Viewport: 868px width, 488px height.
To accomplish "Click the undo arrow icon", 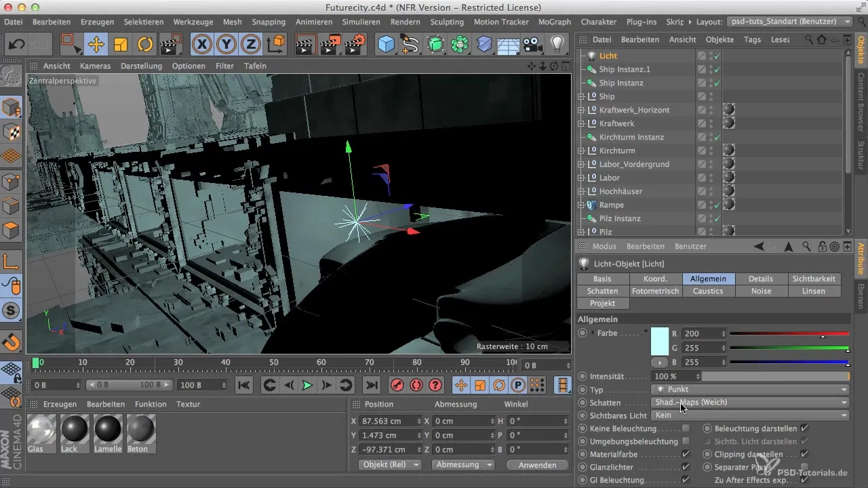I will point(17,45).
